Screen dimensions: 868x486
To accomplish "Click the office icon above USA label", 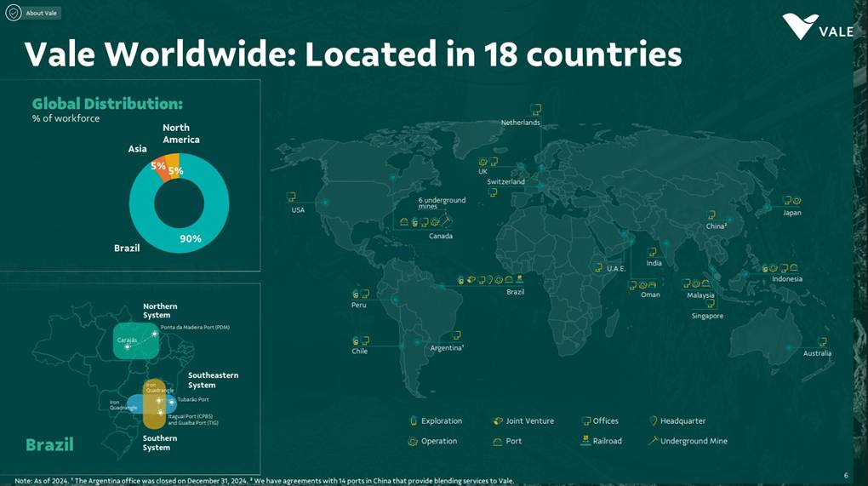I will click(x=292, y=197).
